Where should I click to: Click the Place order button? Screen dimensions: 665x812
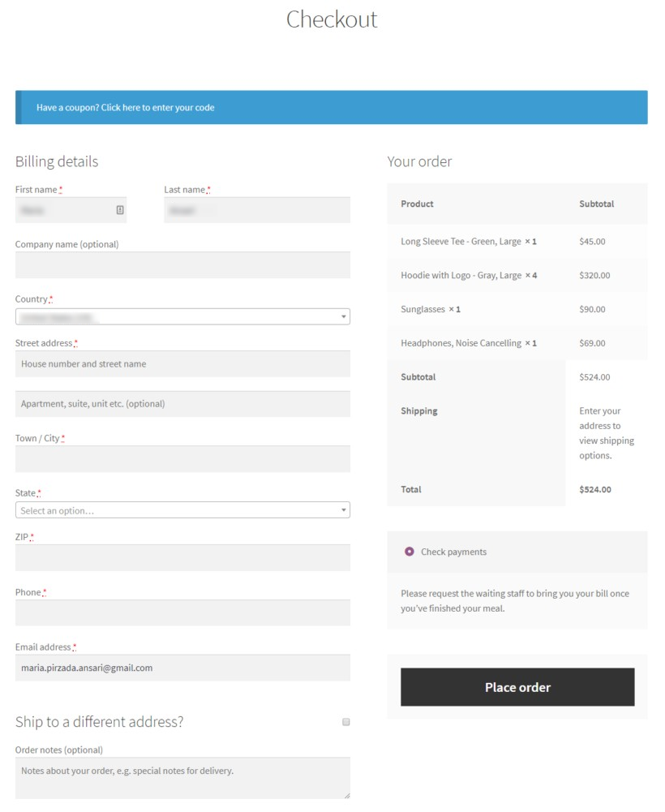517,686
